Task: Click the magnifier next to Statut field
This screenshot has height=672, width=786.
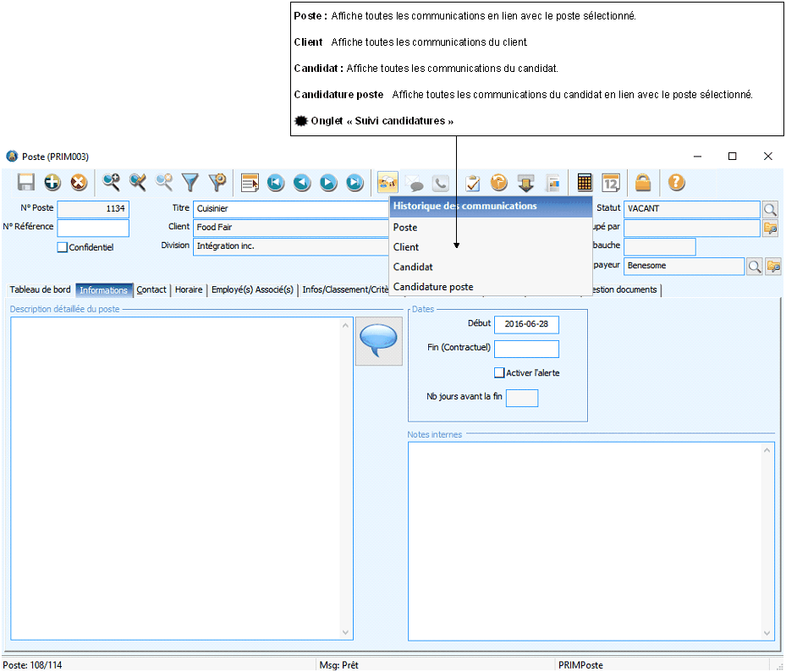Action: 771,209
